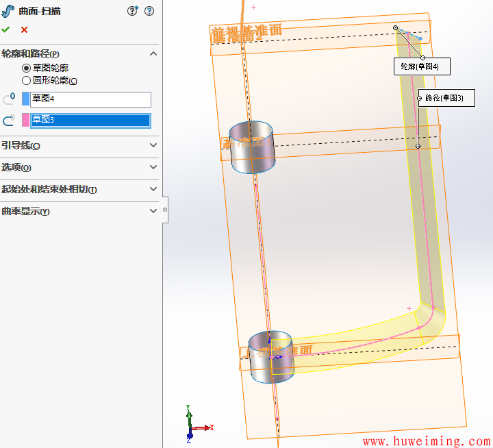The width and height of the screenshot is (493, 448).
Task: Expand the 引导线 section
Action: pyautogui.click(x=153, y=145)
